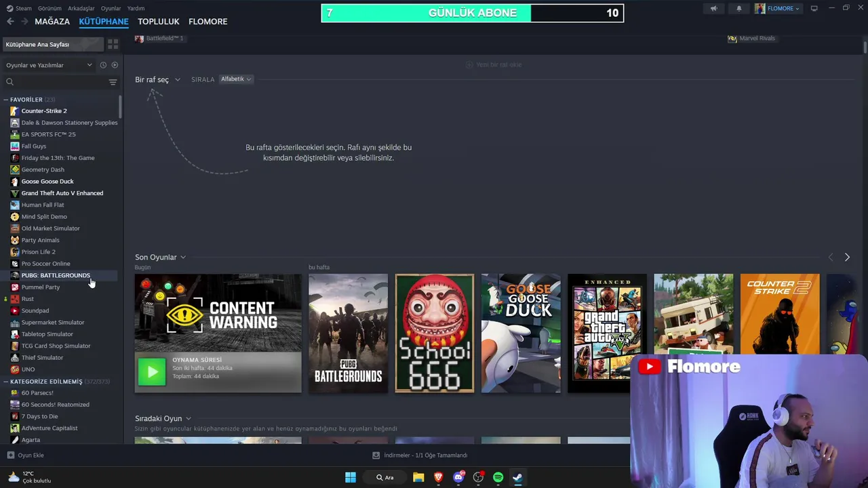Select Soundpad in list
The height and width of the screenshot is (488, 868).
click(x=35, y=310)
